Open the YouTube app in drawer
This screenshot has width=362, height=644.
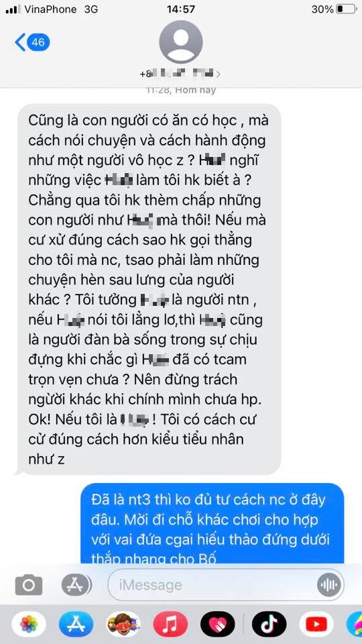click(x=316, y=625)
